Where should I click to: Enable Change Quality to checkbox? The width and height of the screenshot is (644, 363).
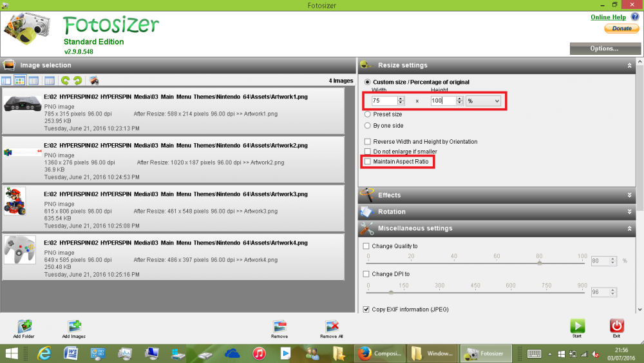(366, 246)
